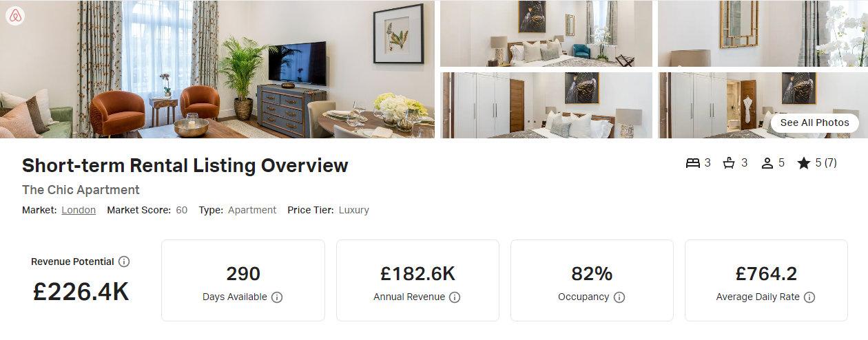Click the guests person icon

(x=767, y=163)
